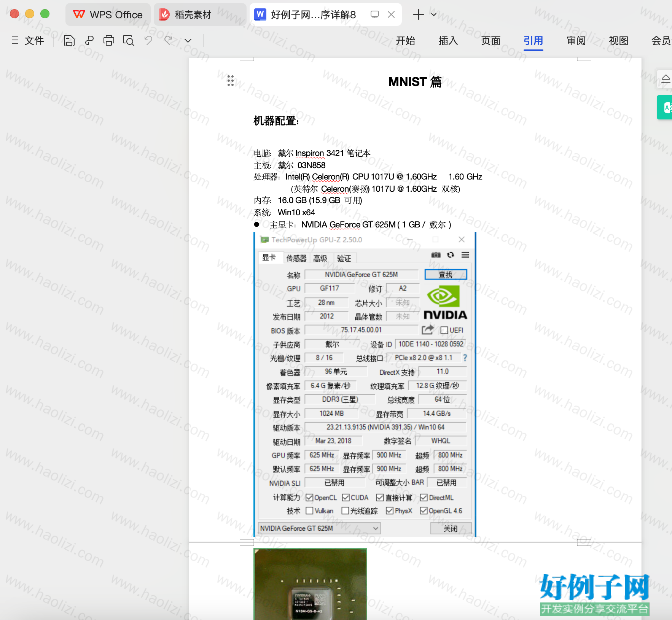Image resolution: width=672 pixels, height=620 pixels.
Task: Close the current document tab
Action: click(391, 14)
